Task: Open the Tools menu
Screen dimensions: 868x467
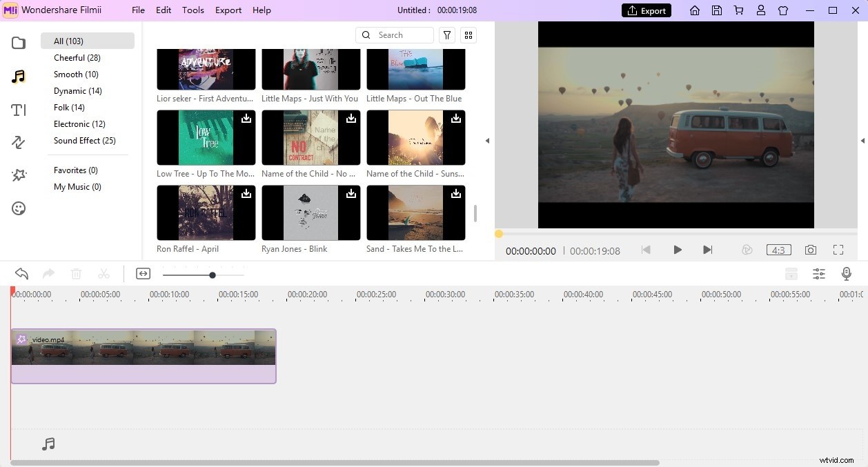Action: point(193,10)
